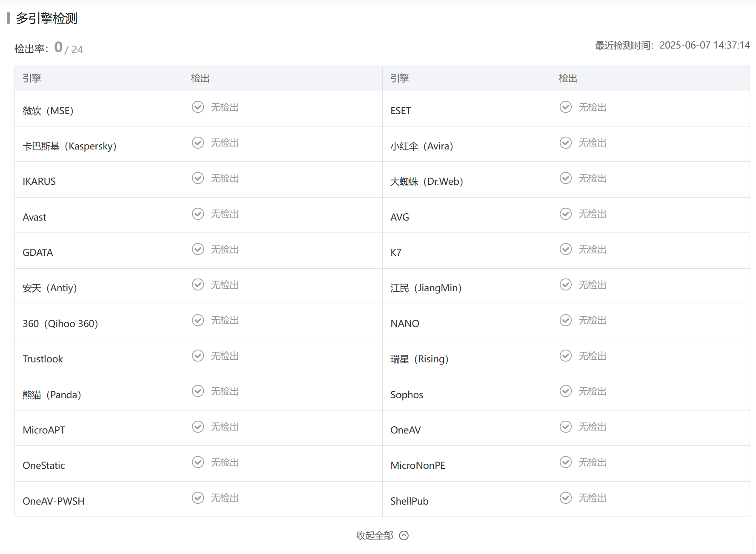Select the ShellPub engine name
This screenshot has width=756, height=554.
409,501
